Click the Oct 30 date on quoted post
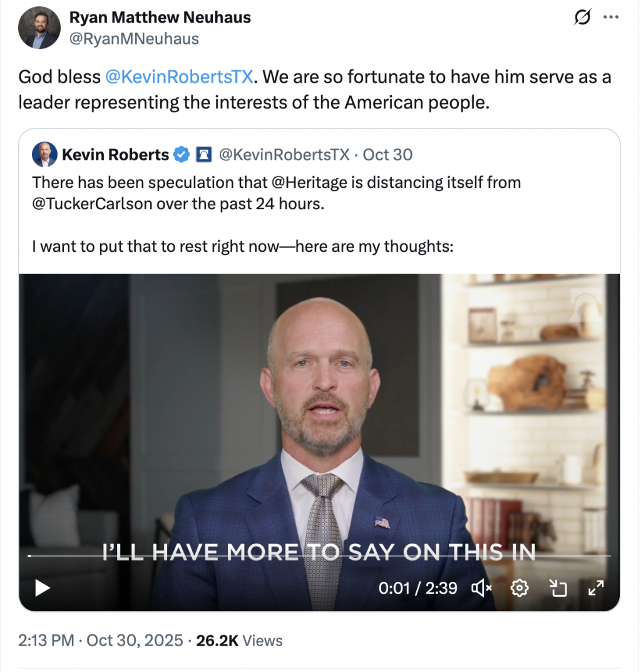The height and width of the screenshot is (672, 641). (387, 154)
